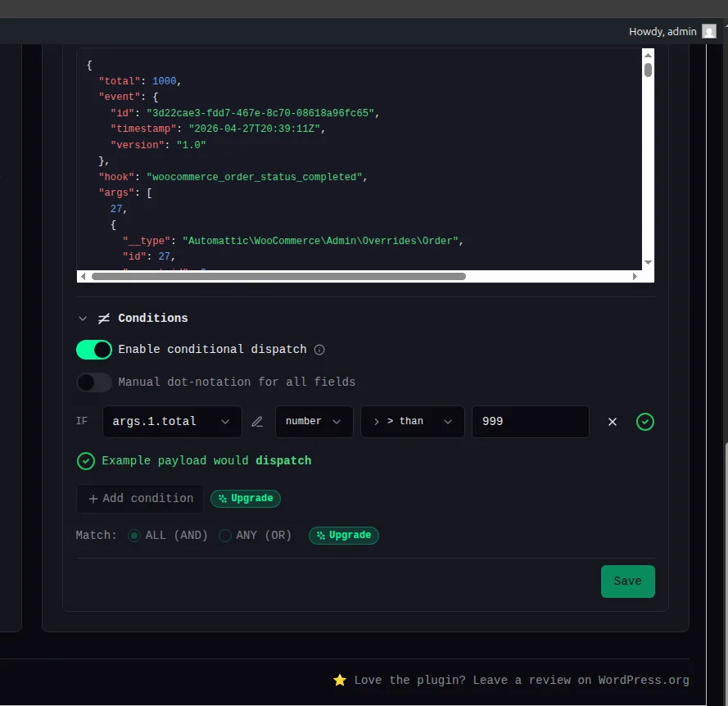Image resolution: width=728 pixels, height=706 pixels.
Task: Click payload horizontal scrollbar right arrow
Action: [635, 276]
